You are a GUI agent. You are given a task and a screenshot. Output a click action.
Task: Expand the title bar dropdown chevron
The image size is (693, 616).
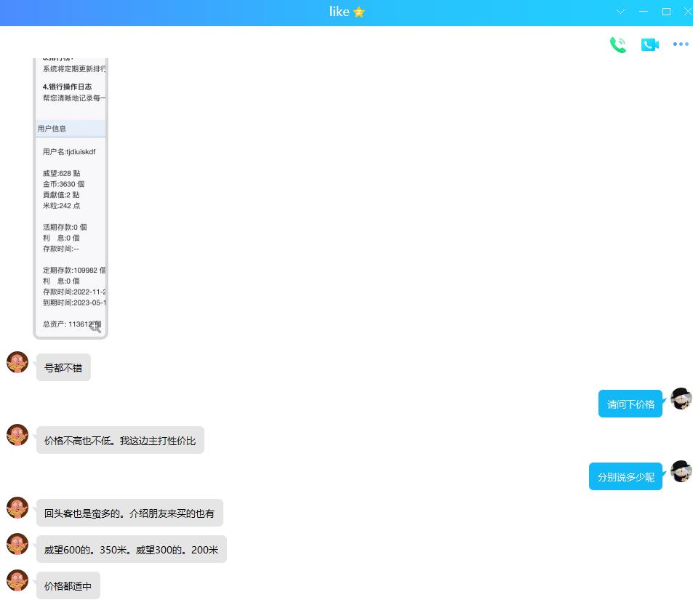tap(620, 12)
